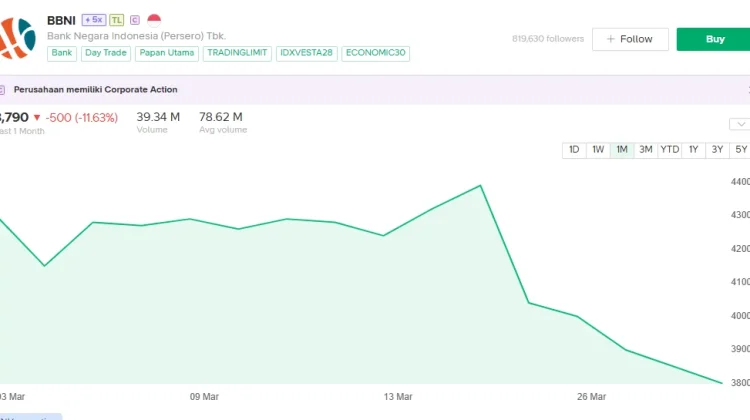Click the purple C corporate action badge
The image size is (750, 420).
pyautogui.click(x=135, y=20)
